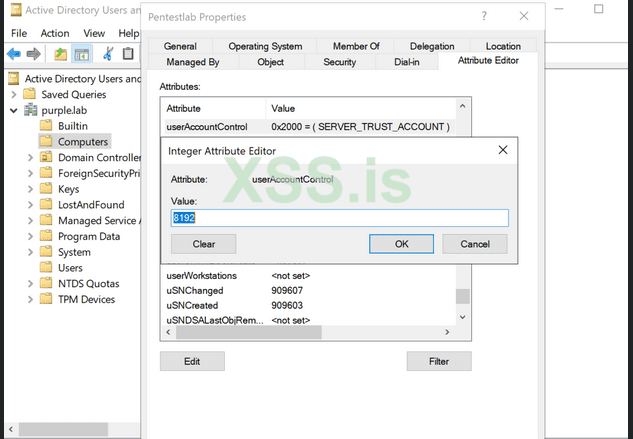
Task: Open the File menu
Action: coord(19,33)
